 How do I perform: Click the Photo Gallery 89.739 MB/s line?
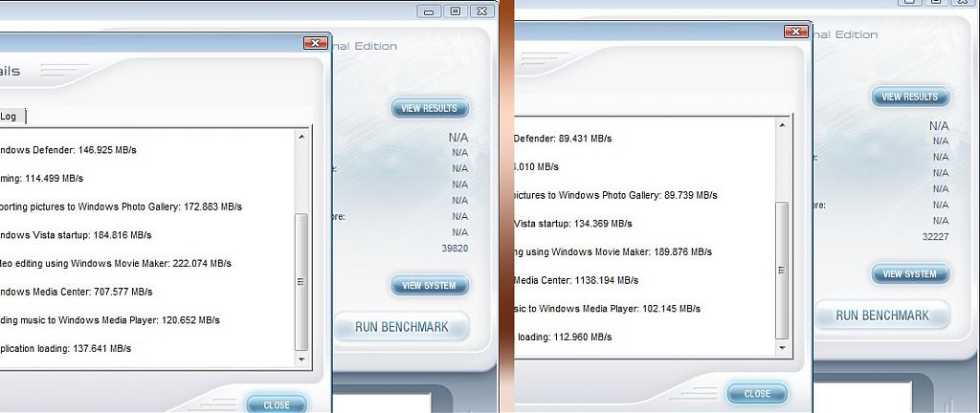coord(615,195)
